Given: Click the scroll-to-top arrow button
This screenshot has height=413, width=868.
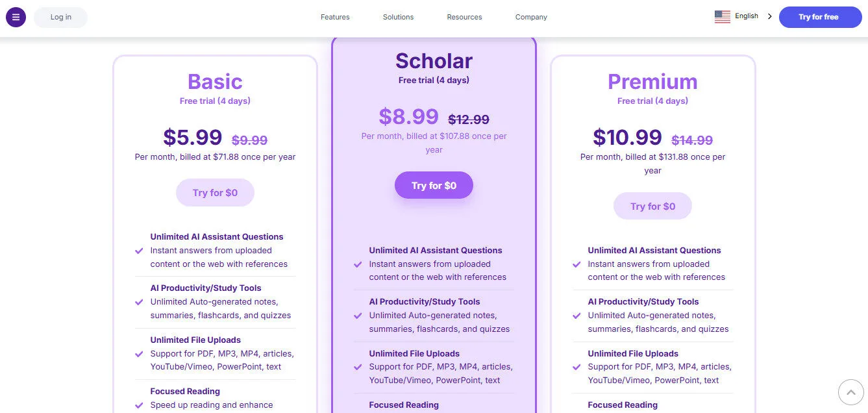Looking at the screenshot, I should tap(850, 392).
